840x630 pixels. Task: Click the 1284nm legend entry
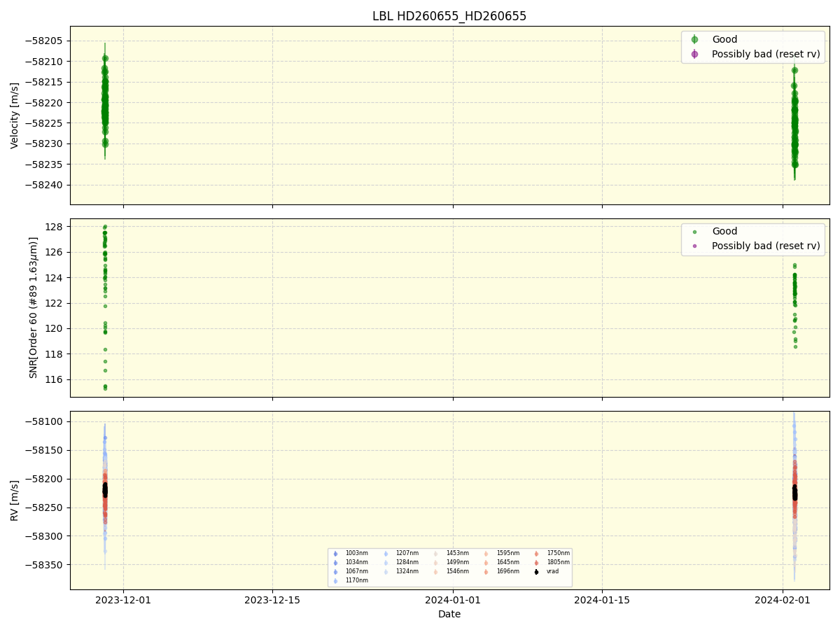click(407, 562)
